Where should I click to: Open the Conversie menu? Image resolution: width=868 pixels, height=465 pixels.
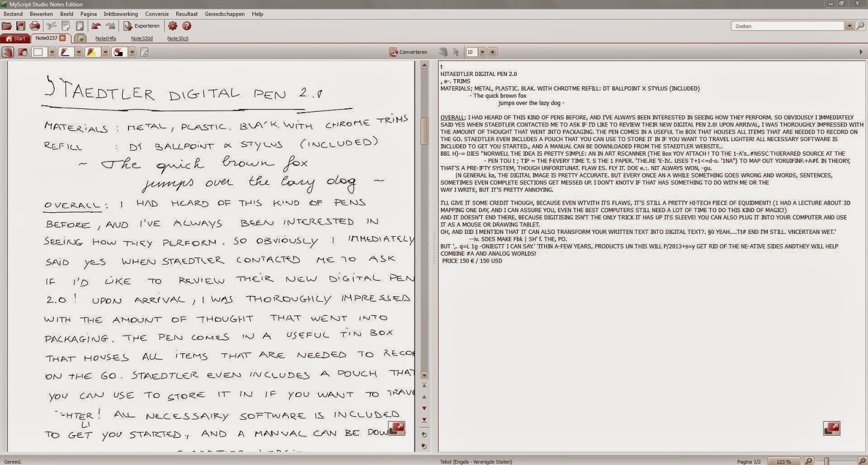pyautogui.click(x=157, y=14)
